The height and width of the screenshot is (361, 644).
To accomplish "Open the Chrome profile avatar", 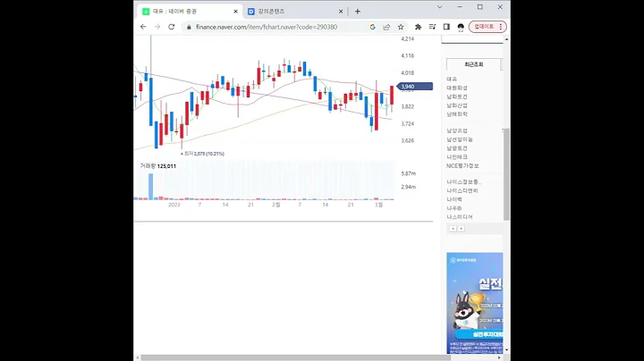I will 461,27.
